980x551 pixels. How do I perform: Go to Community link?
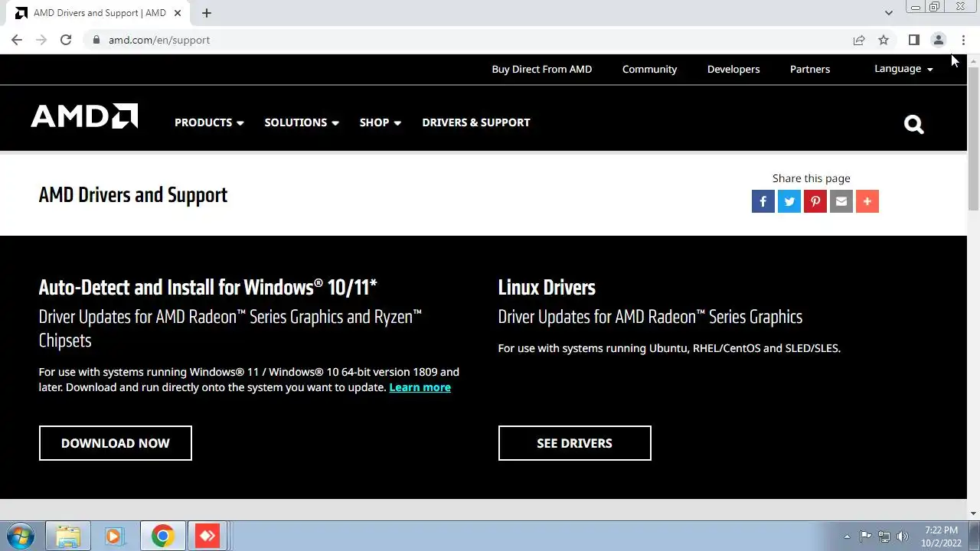point(649,69)
